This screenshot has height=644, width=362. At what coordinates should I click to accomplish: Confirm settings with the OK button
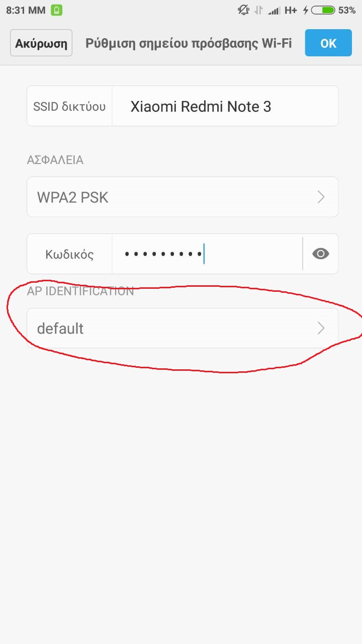(328, 43)
